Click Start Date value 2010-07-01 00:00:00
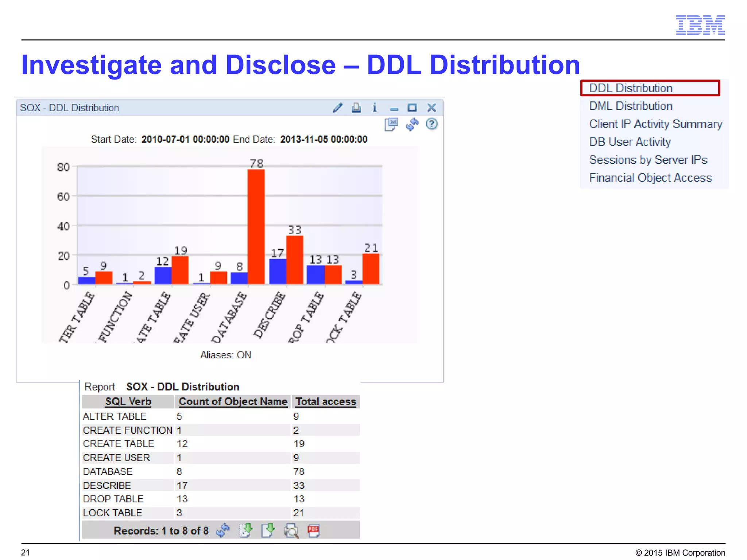Image resolution: width=747 pixels, height=560 pixels. 185,139
